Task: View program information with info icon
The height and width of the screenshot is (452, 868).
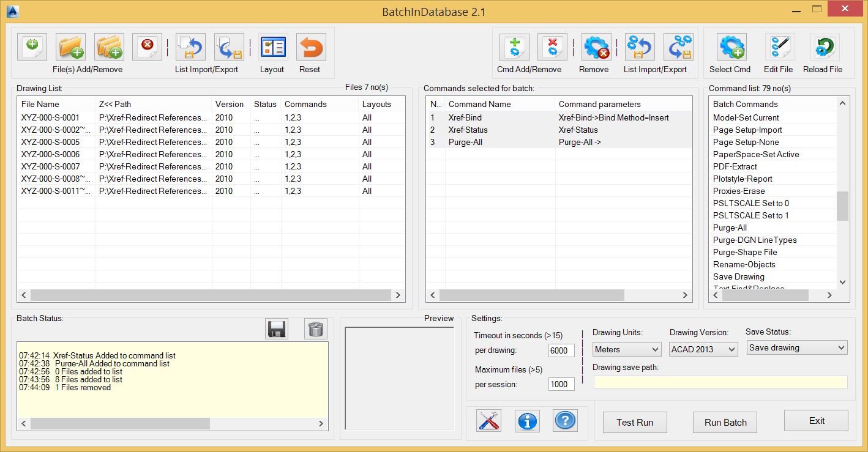Action: click(527, 421)
